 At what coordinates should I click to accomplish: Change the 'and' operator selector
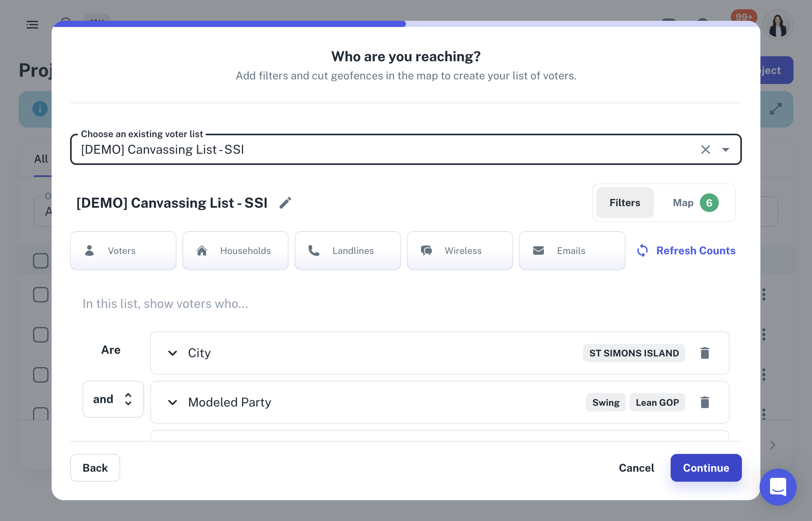[x=113, y=399]
